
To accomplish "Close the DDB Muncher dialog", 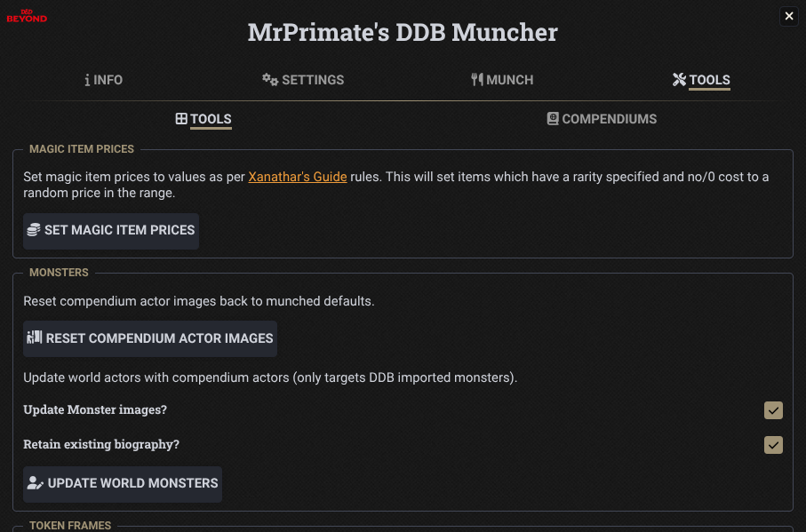I will point(788,16).
